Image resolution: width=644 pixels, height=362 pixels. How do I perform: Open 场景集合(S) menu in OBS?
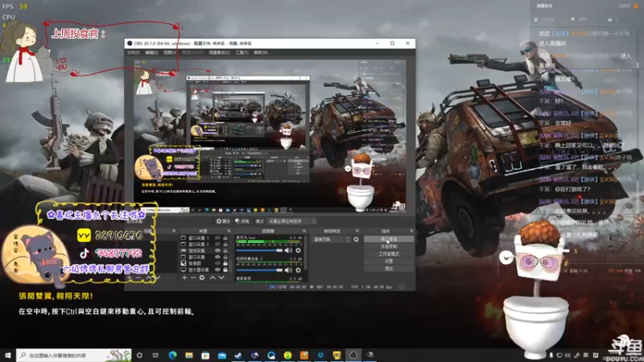[x=219, y=52]
